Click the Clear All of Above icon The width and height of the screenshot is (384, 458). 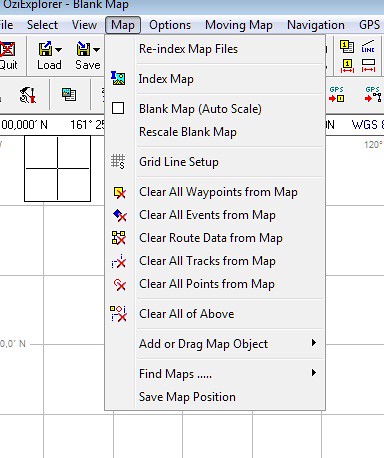pos(118,314)
